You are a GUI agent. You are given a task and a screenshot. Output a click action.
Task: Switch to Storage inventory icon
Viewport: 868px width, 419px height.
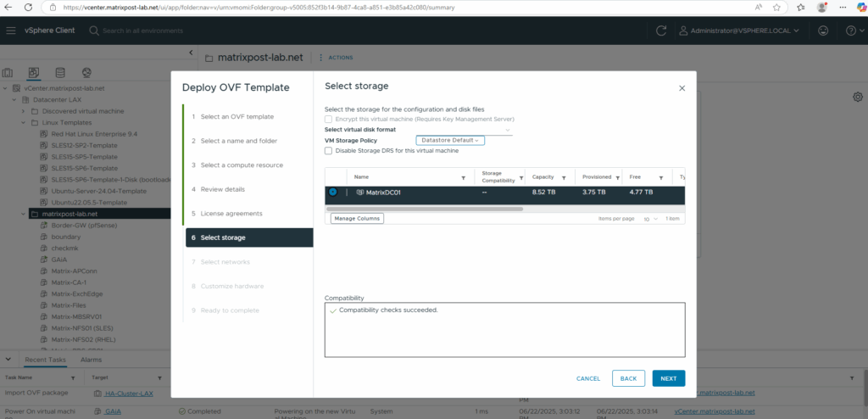coord(60,73)
